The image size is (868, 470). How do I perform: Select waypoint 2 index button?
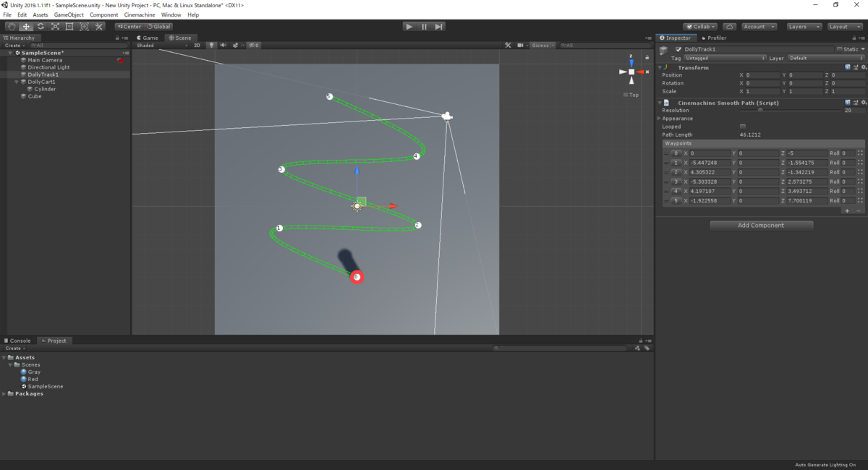click(676, 172)
